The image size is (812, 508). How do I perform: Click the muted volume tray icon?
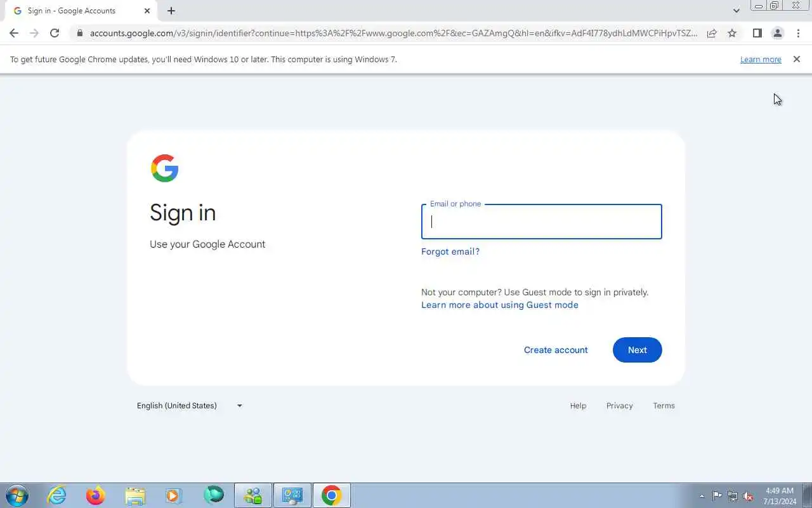[749, 496]
